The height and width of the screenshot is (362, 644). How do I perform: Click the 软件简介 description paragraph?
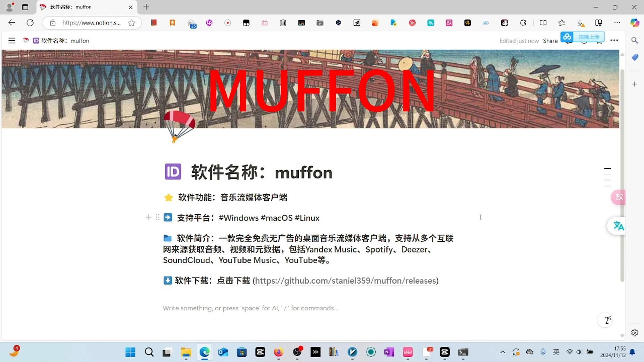(308, 249)
